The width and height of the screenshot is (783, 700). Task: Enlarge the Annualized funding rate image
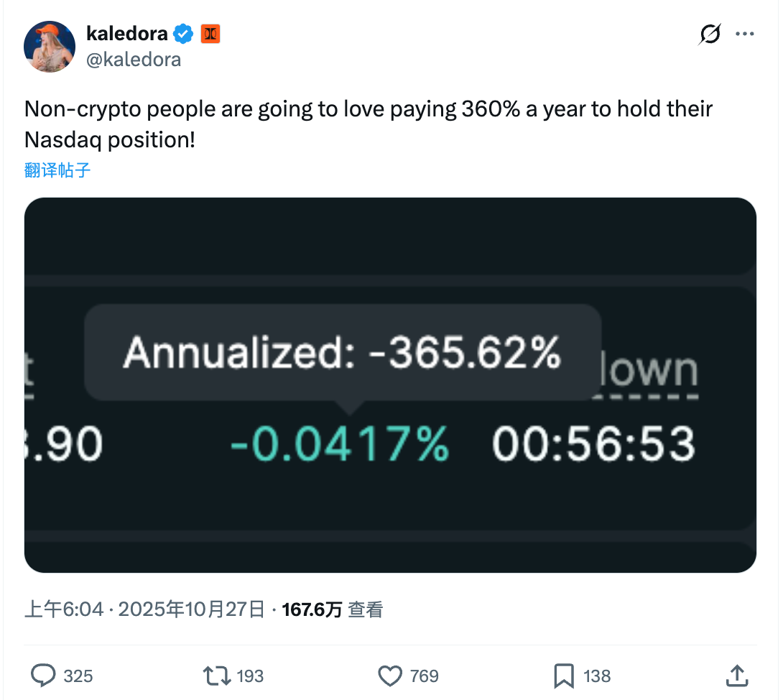pyautogui.click(x=390, y=385)
